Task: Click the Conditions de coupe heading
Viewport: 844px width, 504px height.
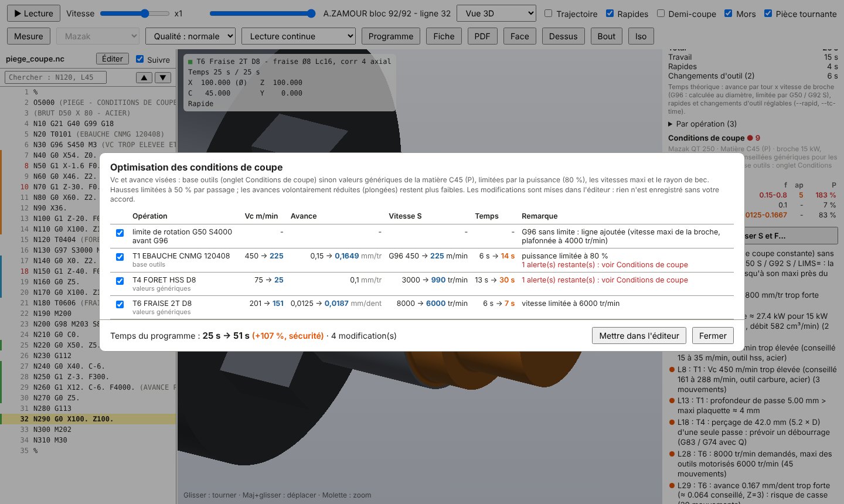Action: click(x=706, y=138)
